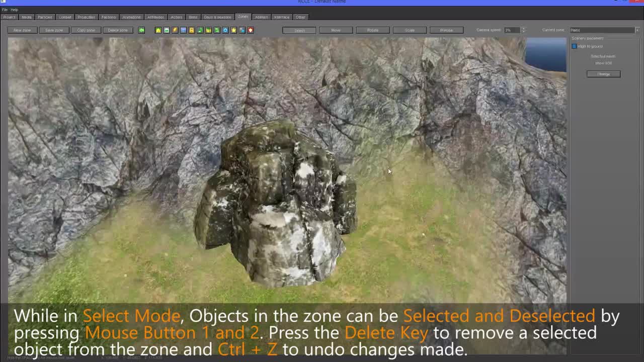Image resolution: width=644 pixels, height=362 pixels.
Task: Select the green back arrow navigation icon
Action: coord(141,30)
